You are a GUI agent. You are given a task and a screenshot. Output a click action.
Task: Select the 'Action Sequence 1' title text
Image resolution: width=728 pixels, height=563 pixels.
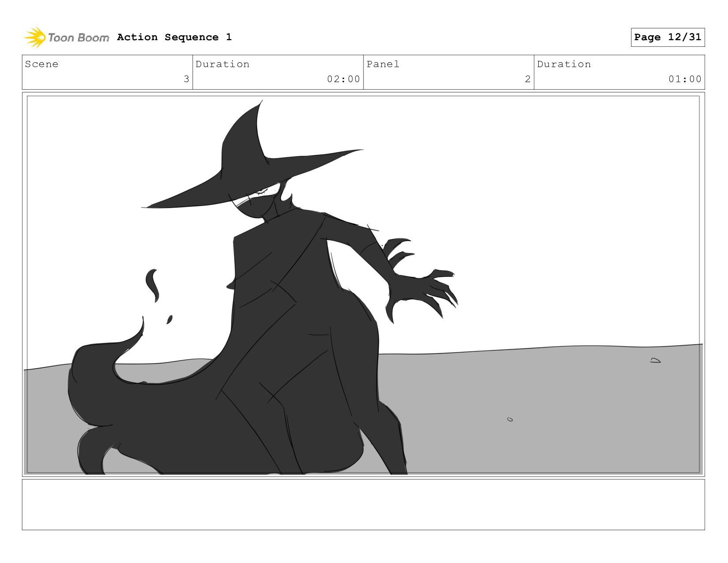click(174, 37)
